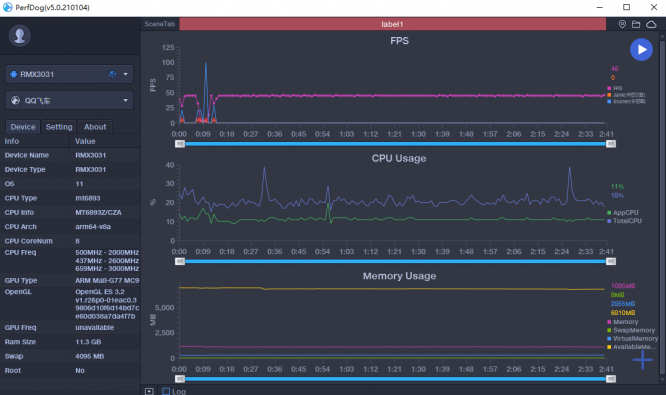The height and width of the screenshot is (395, 666).
Task: Click the FPS chart left range handle
Action: coord(180,144)
